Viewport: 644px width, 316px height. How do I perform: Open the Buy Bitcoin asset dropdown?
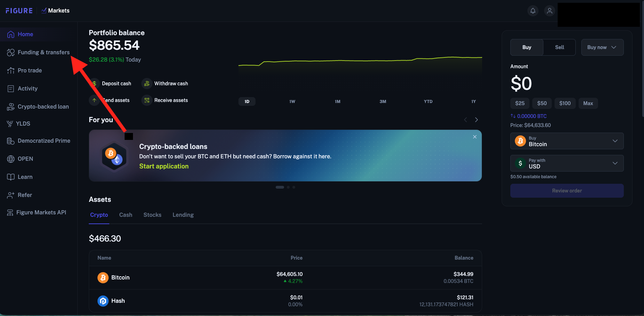567,141
